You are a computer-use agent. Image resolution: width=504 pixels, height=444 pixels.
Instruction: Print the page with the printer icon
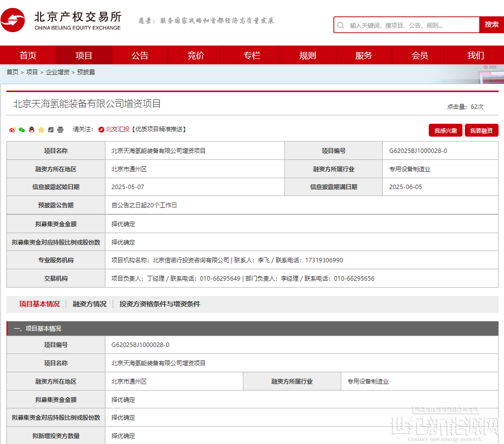pos(60,130)
